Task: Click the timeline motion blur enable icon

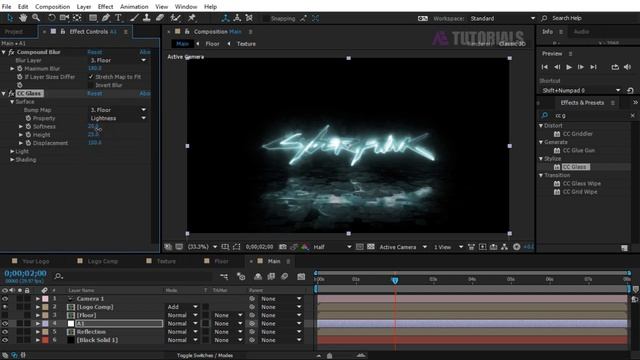Action: pyautogui.click(x=284, y=276)
